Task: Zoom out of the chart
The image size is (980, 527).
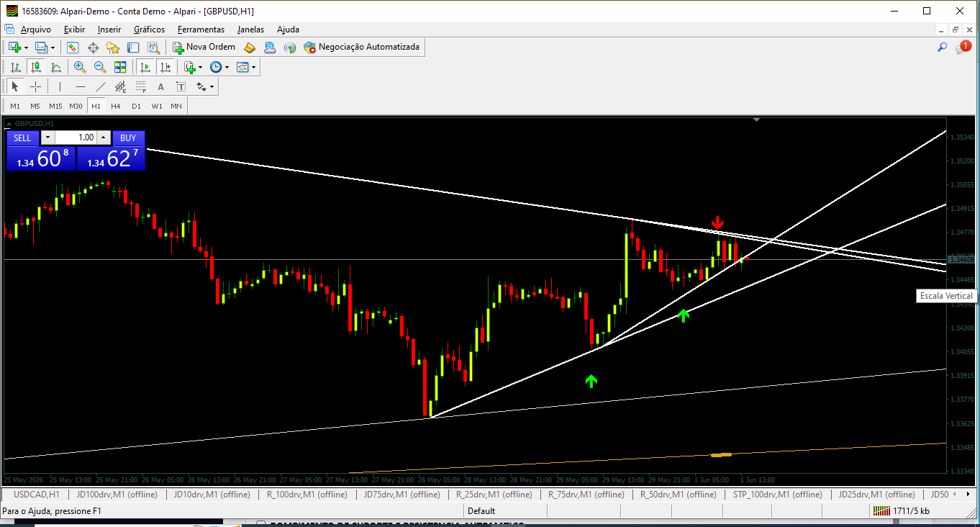Action: click(x=100, y=67)
